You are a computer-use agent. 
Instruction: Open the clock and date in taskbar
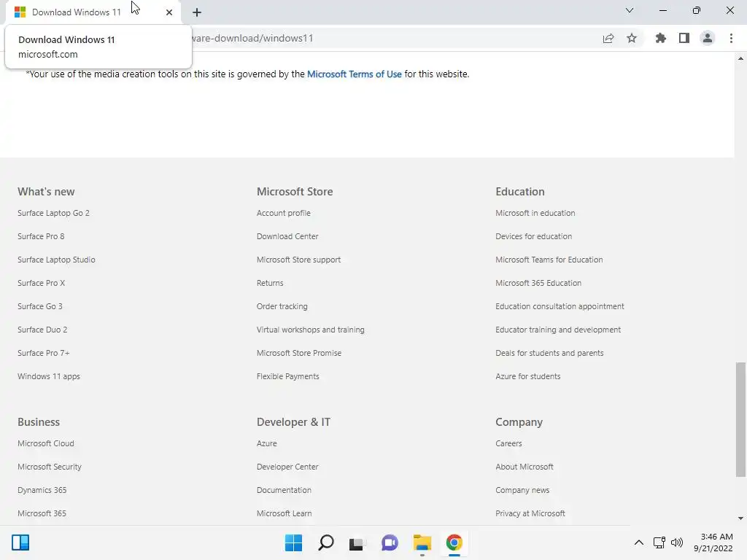[713, 542]
